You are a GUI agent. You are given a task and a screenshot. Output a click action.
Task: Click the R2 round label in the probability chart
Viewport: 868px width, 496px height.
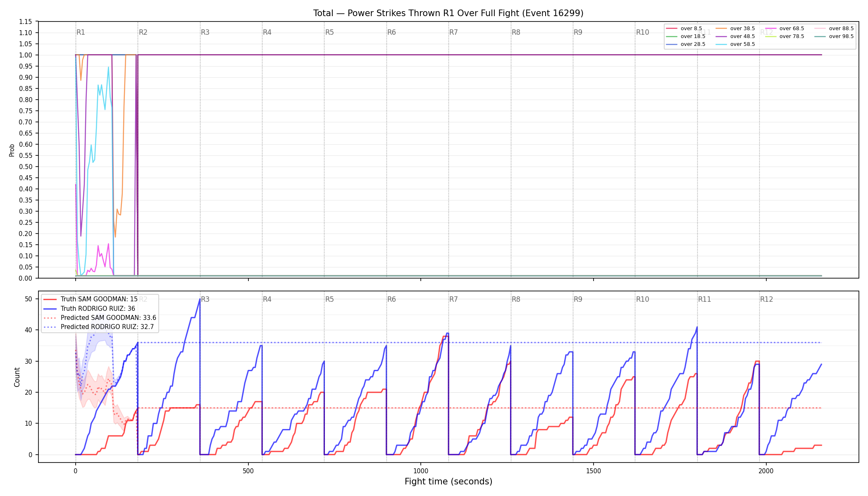coord(143,32)
